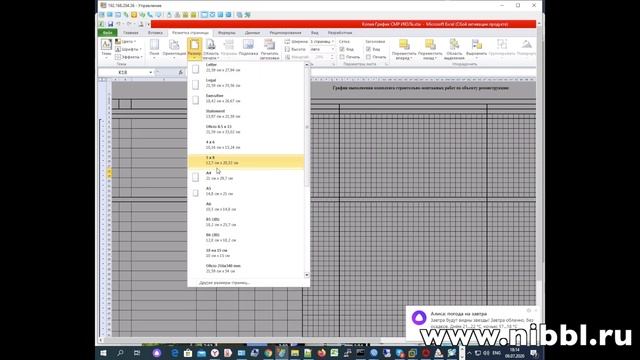Select Statement paper size
This screenshot has height=360, width=640.
tap(246, 114)
